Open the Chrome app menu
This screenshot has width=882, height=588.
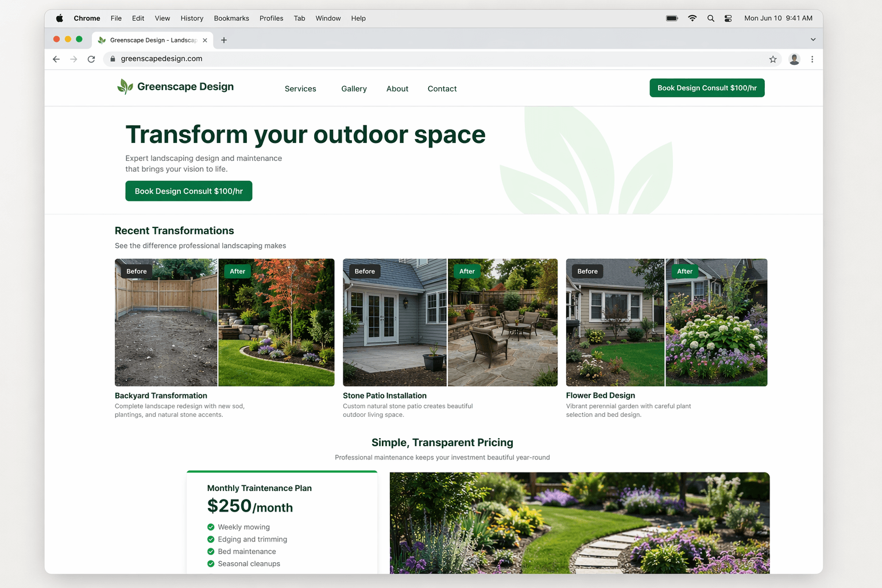[87, 18]
